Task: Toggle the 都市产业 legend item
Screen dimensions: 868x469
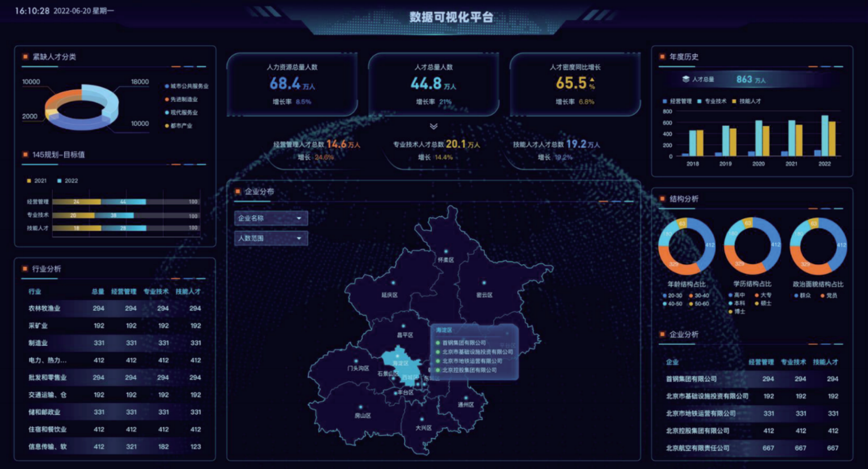Action: (179, 126)
